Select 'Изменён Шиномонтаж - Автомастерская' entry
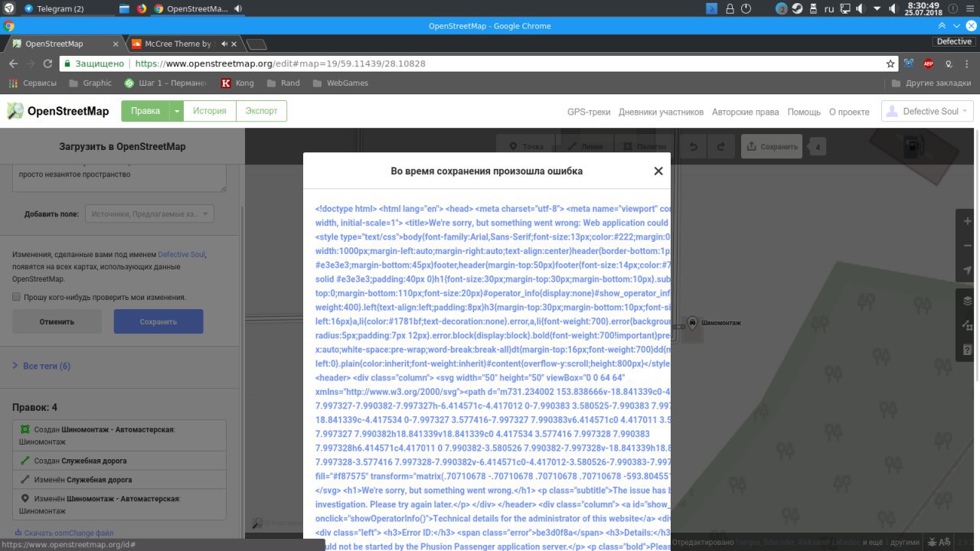Image resolution: width=980 pixels, height=551 pixels. (119, 504)
